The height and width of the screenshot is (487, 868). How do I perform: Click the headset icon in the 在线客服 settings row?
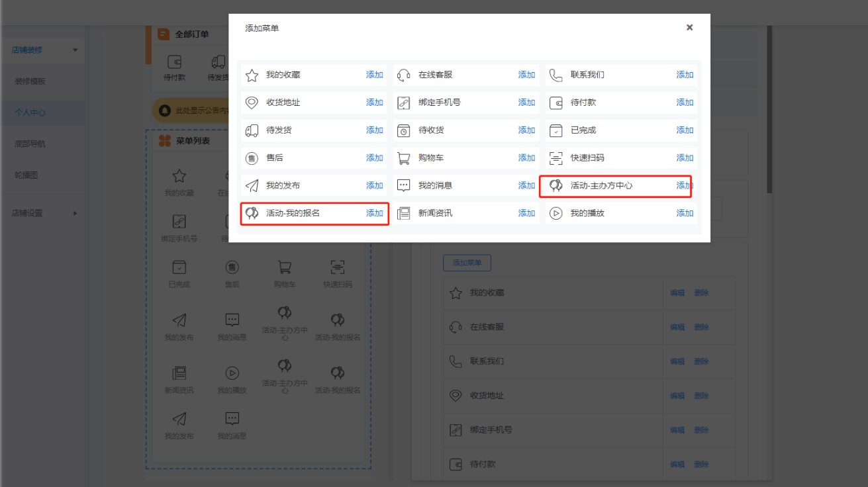point(456,327)
